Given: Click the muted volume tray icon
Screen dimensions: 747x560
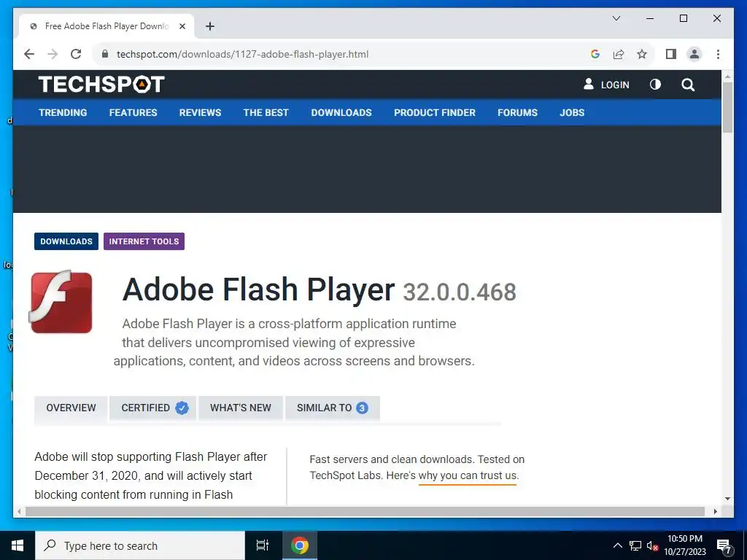Looking at the screenshot, I should pyautogui.click(x=652, y=545).
